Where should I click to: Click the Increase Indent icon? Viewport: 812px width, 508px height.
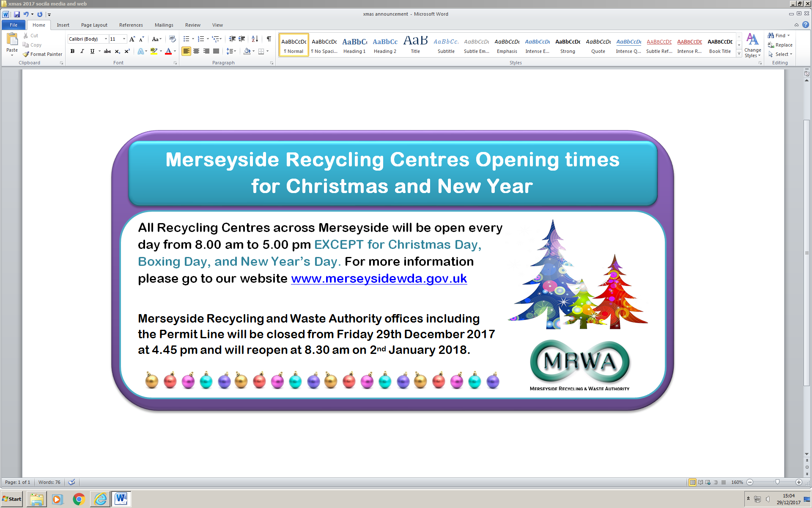[242, 39]
